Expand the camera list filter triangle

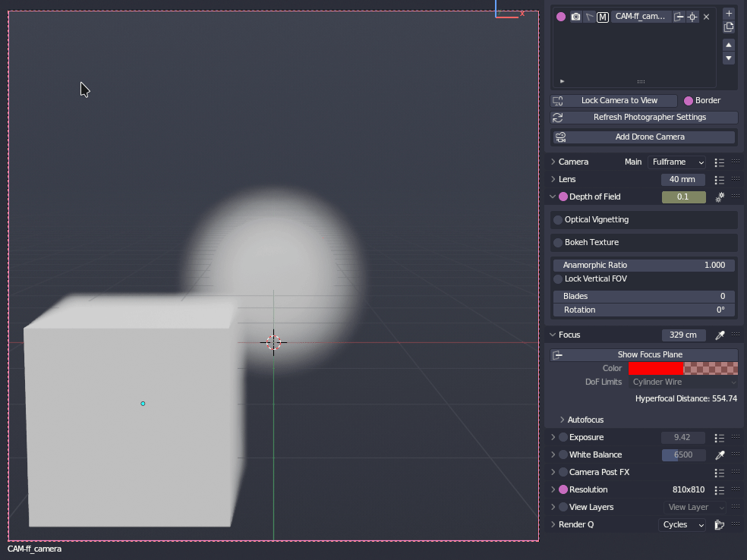point(563,81)
